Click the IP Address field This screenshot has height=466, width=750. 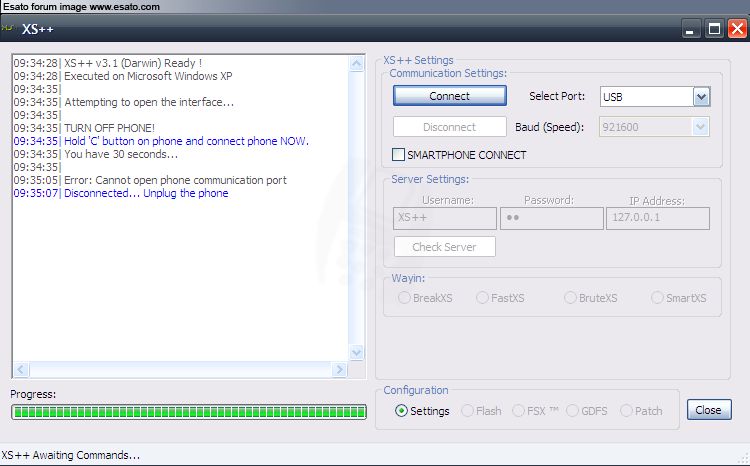(x=658, y=218)
